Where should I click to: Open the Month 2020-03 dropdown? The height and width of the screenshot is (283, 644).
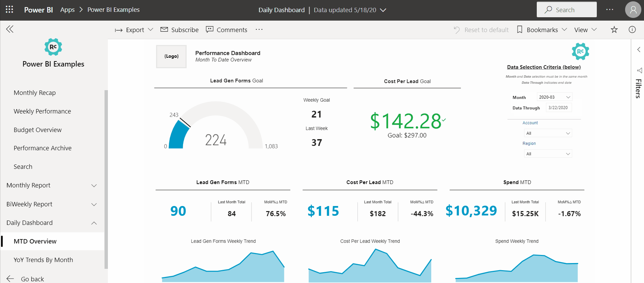(555, 97)
